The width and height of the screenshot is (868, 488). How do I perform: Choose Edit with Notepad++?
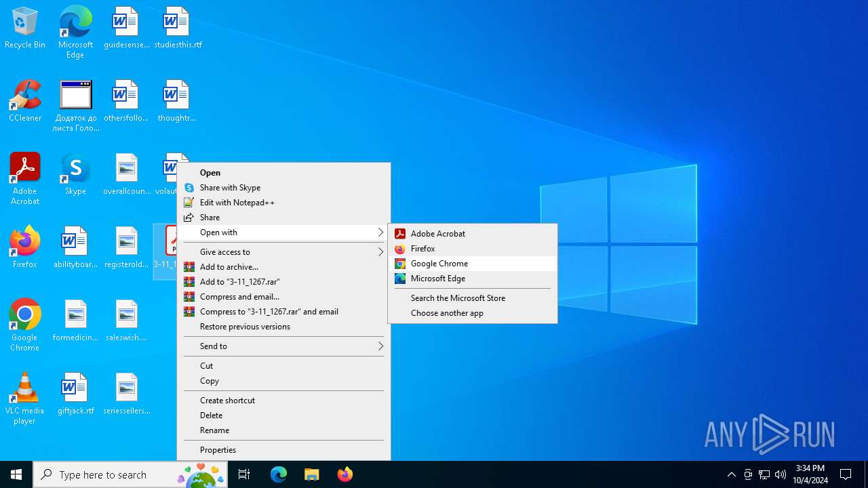point(283,203)
